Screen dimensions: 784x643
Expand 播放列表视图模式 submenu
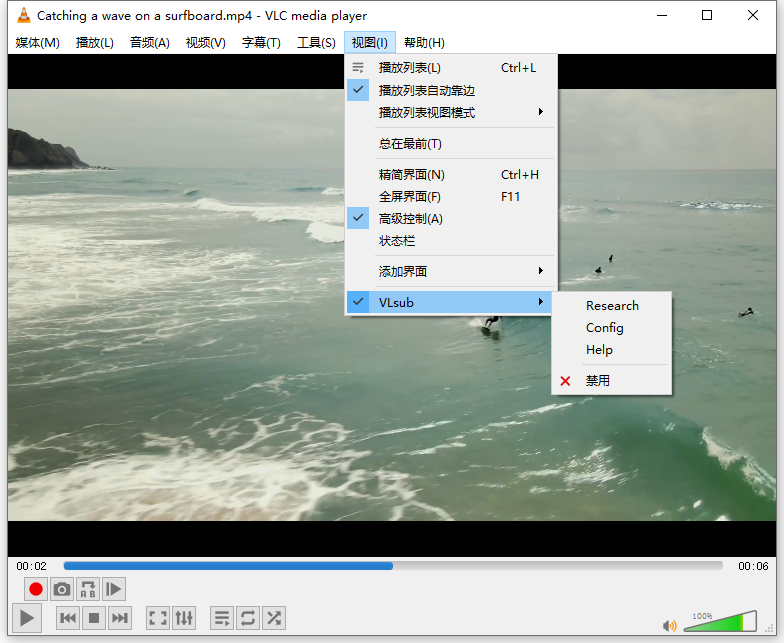click(x=450, y=112)
